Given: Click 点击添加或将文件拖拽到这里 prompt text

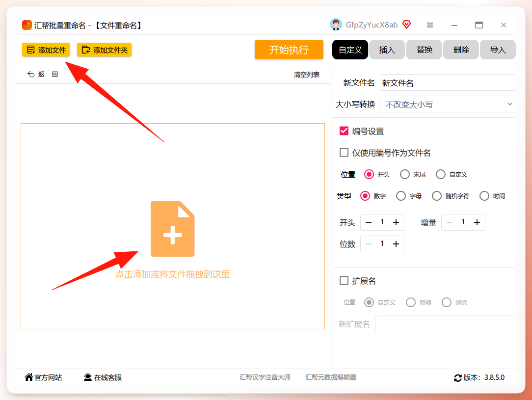Looking at the screenshot, I should coord(173,274).
